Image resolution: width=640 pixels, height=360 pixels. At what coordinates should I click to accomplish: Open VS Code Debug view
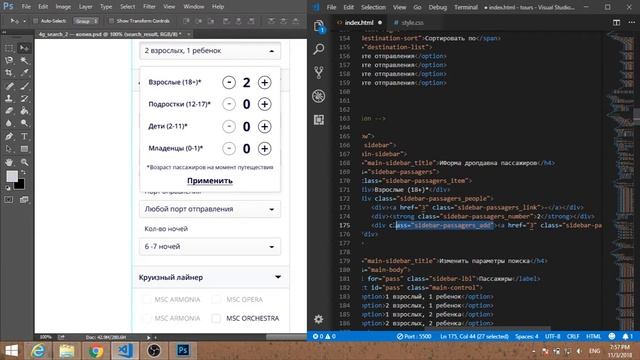pyautogui.click(x=319, y=96)
